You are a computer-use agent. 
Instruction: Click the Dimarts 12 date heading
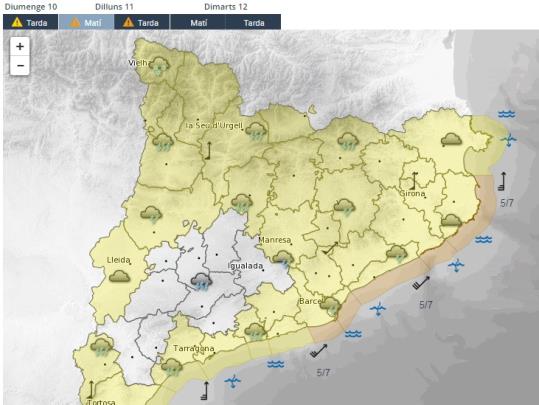point(226,7)
